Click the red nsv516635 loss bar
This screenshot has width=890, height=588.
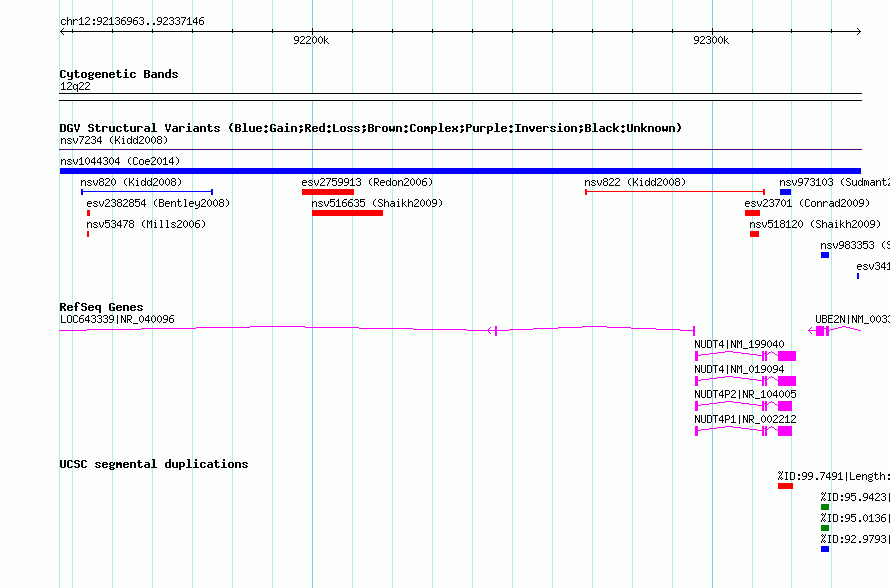pos(347,213)
